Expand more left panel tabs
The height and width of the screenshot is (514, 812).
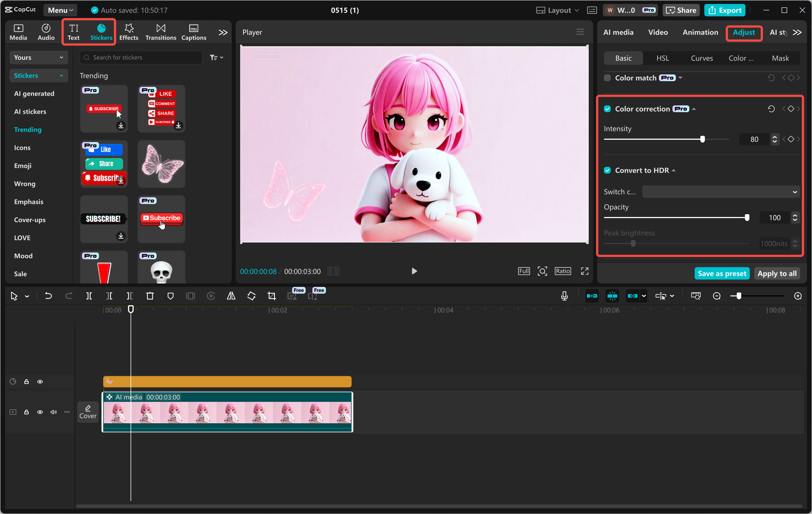223,32
